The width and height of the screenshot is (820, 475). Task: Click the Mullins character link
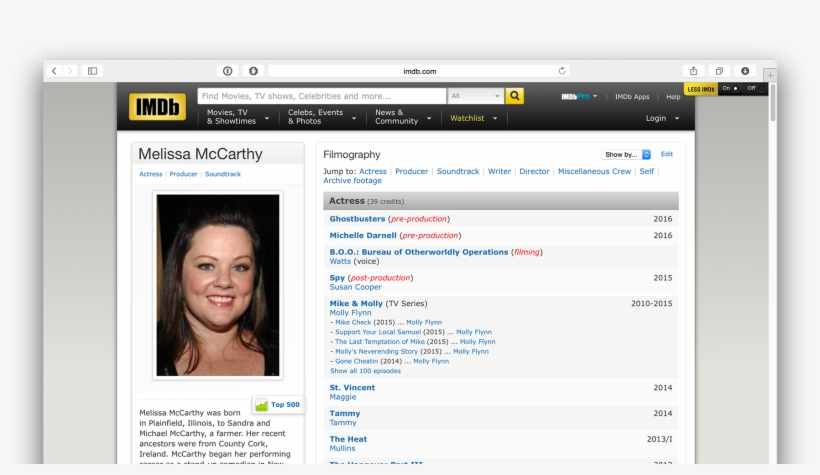(x=342, y=448)
